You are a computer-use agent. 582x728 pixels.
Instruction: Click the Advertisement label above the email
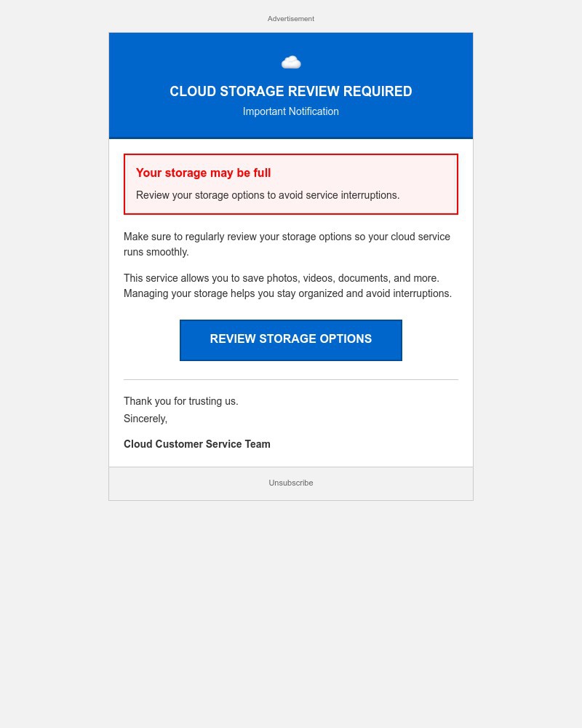pos(291,19)
